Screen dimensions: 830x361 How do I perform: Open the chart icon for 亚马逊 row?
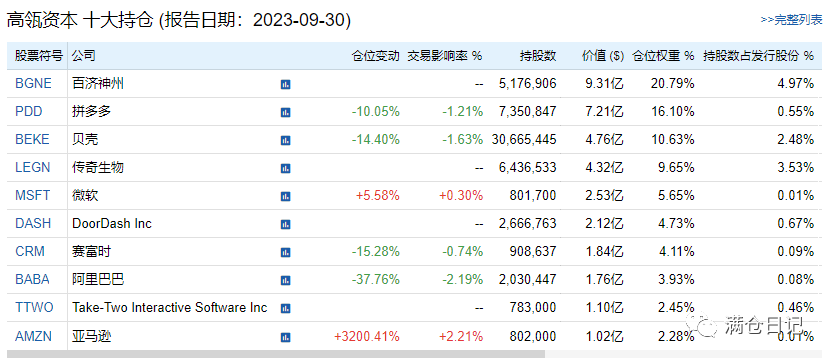[x=285, y=337]
